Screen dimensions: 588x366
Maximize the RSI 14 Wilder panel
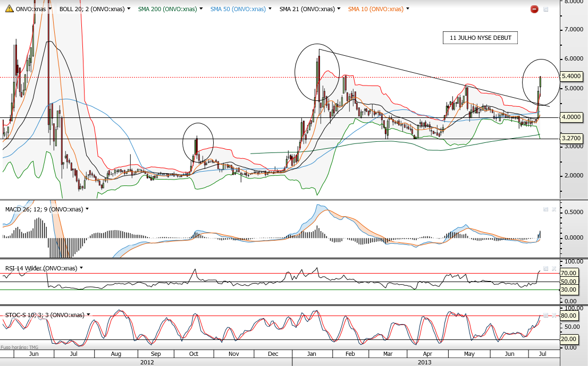click(x=546, y=269)
